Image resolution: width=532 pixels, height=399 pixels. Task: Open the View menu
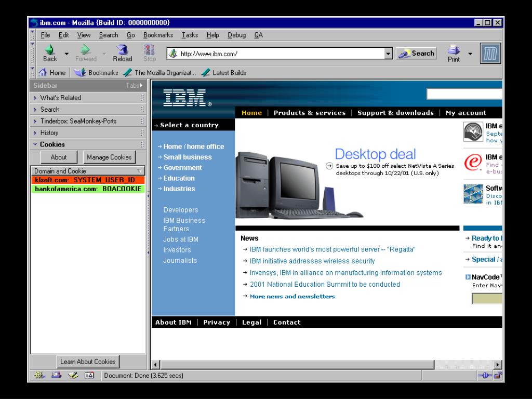84,35
